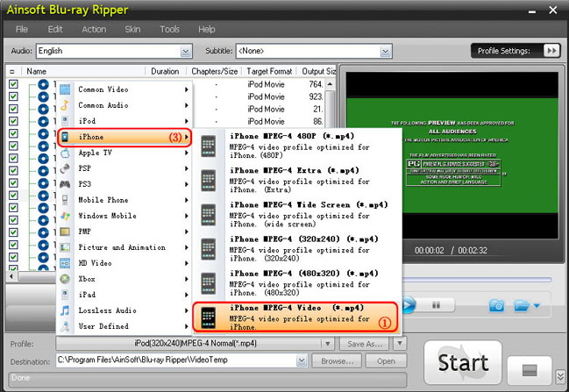Toggle the fourth title row checkbox
Image resolution: width=569 pixels, height=392 pixels.
(13, 122)
